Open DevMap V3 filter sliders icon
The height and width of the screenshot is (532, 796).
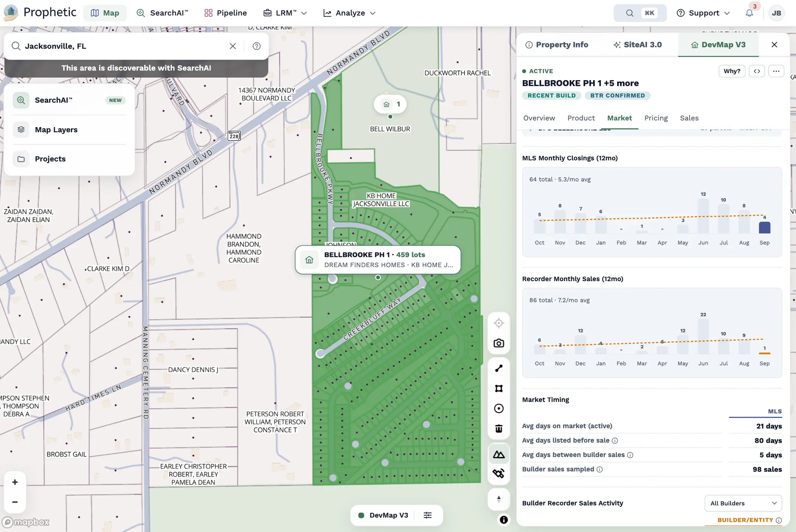pyautogui.click(x=428, y=515)
